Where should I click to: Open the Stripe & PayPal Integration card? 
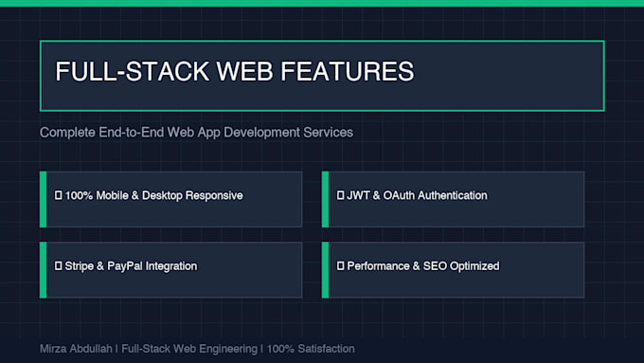170,270
